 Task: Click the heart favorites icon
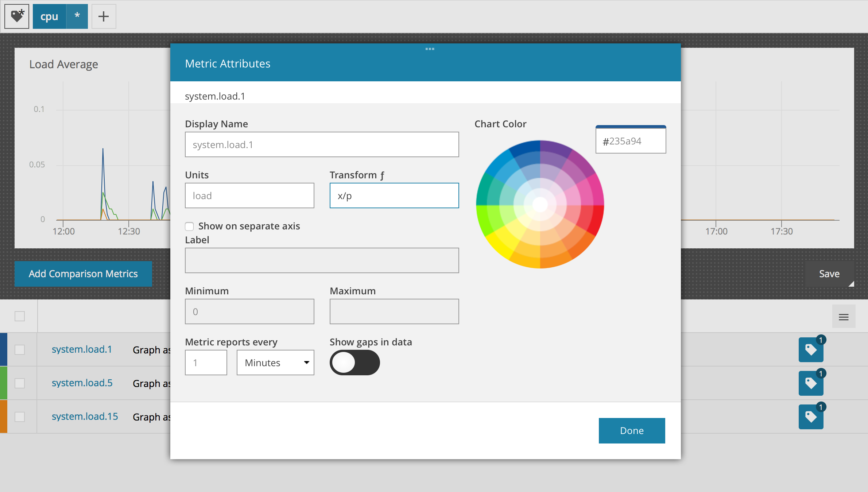click(17, 16)
